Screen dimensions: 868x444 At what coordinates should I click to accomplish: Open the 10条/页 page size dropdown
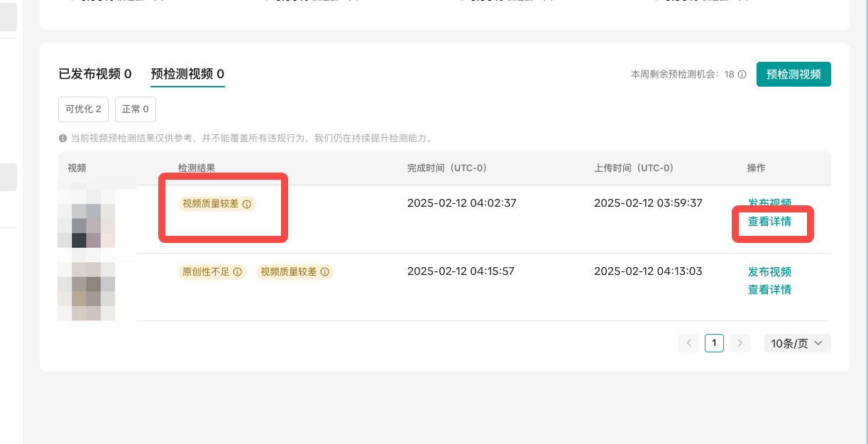click(x=797, y=343)
